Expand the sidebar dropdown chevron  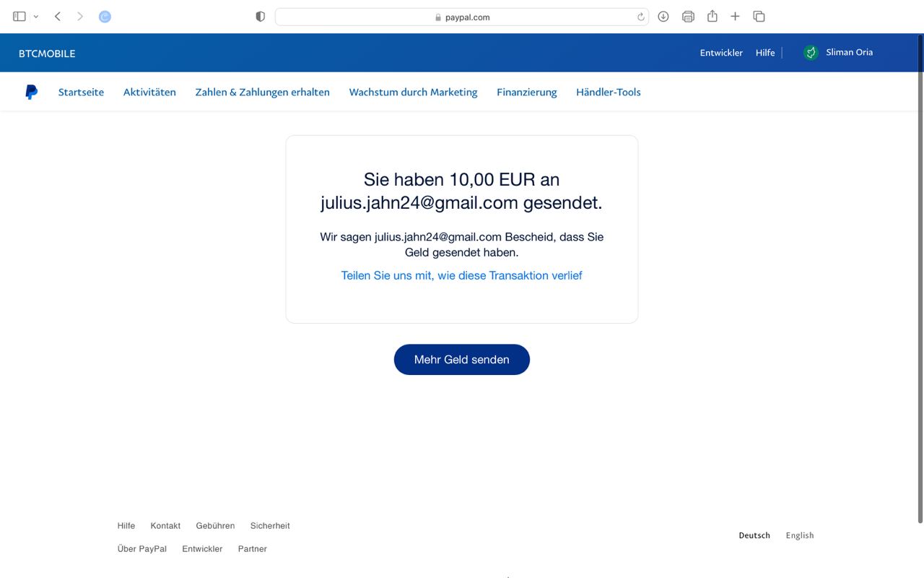(36, 17)
